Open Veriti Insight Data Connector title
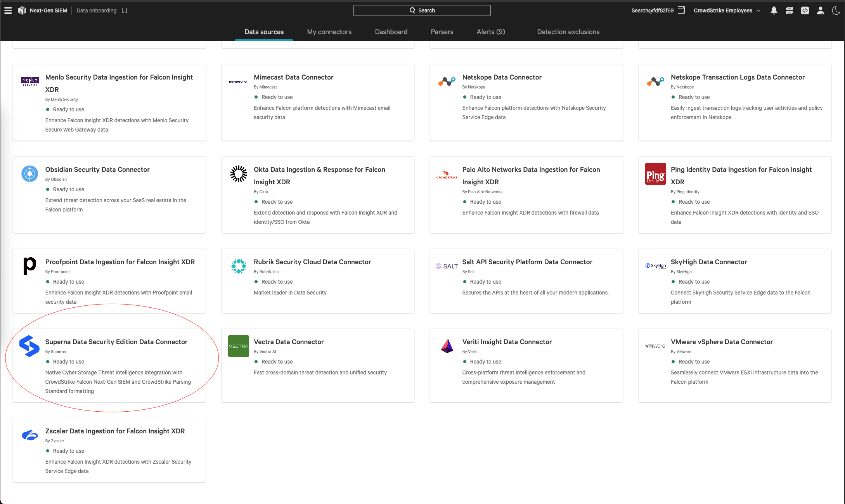 [x=507, y=342]
